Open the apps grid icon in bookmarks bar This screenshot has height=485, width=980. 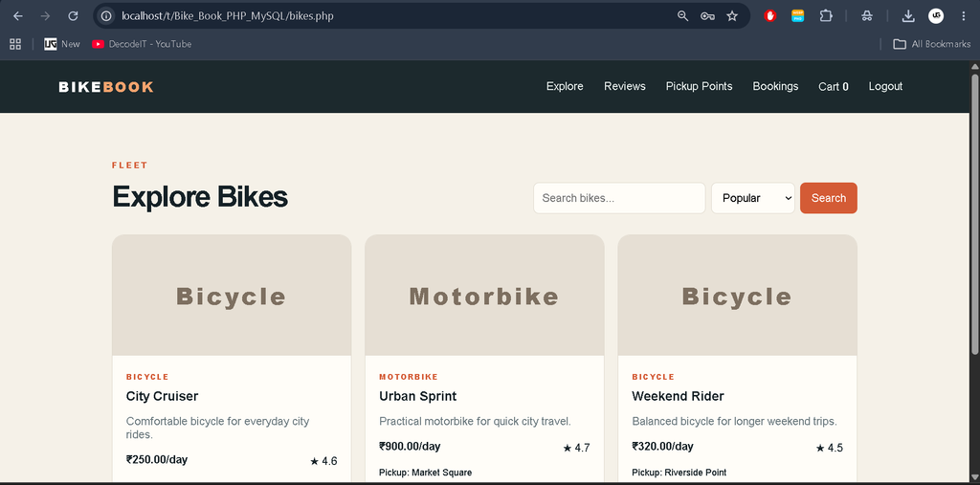[x=15, y=44]
